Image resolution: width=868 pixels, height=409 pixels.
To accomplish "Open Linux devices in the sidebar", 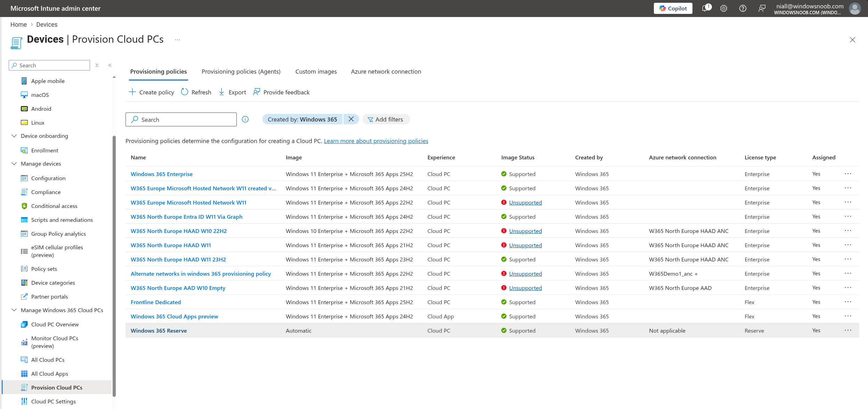I will [38, 123].
